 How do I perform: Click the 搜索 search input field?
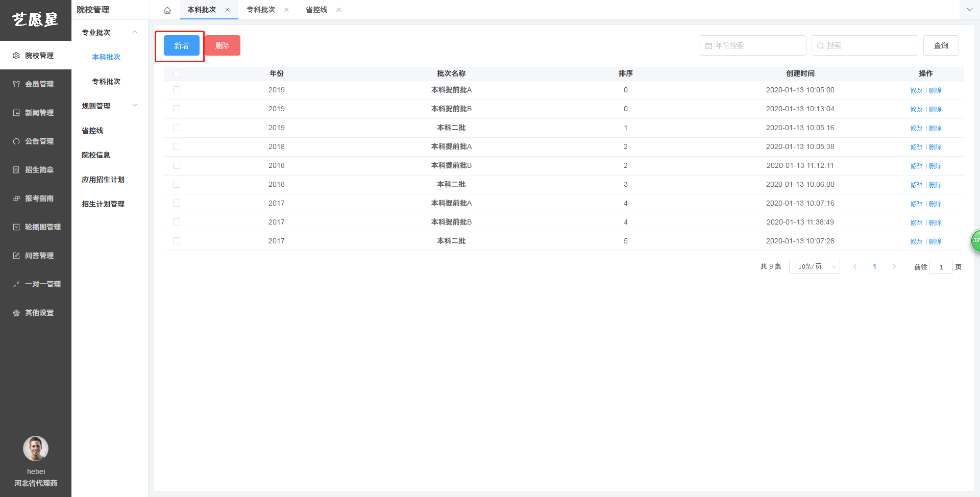pos(865,45)
